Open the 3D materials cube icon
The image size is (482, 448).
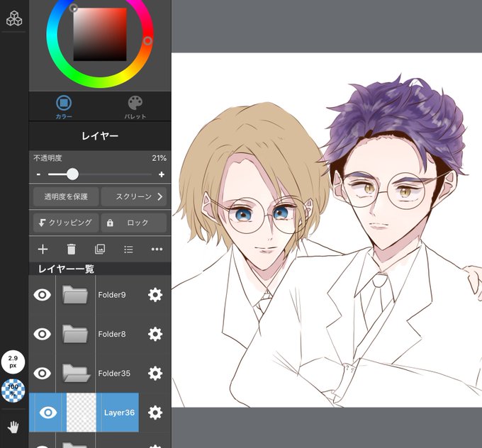point(14,18)
